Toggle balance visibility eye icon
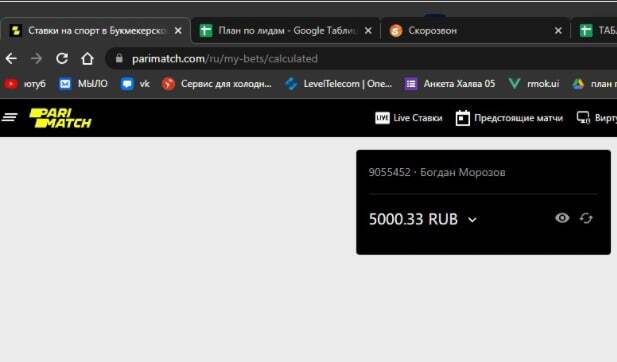Viewport: 617px width, 362px height. (x=562, y=218)
